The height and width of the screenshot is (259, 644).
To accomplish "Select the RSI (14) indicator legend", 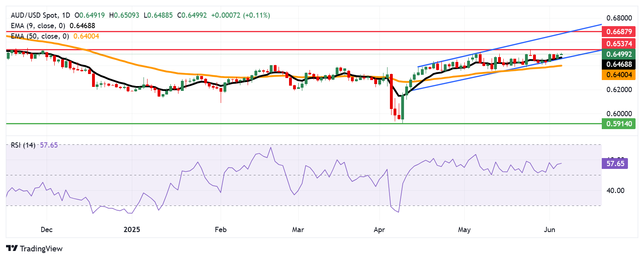I will pos(23,145).
